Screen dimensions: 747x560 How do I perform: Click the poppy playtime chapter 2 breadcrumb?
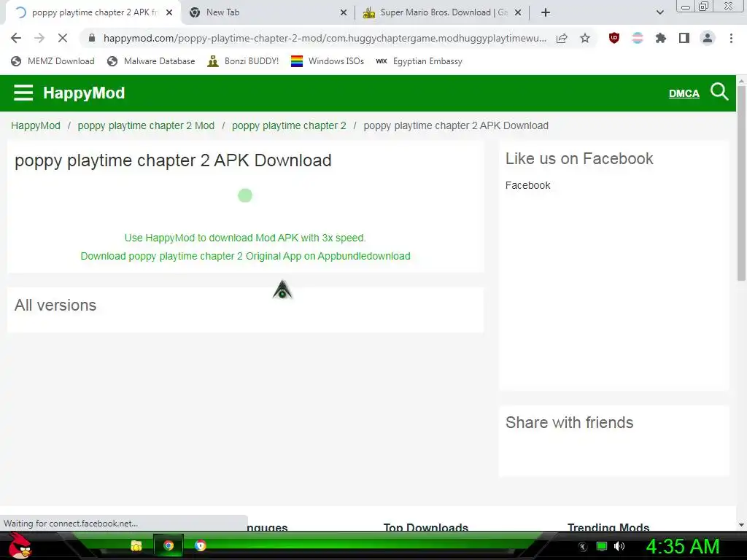pos(289,125)
